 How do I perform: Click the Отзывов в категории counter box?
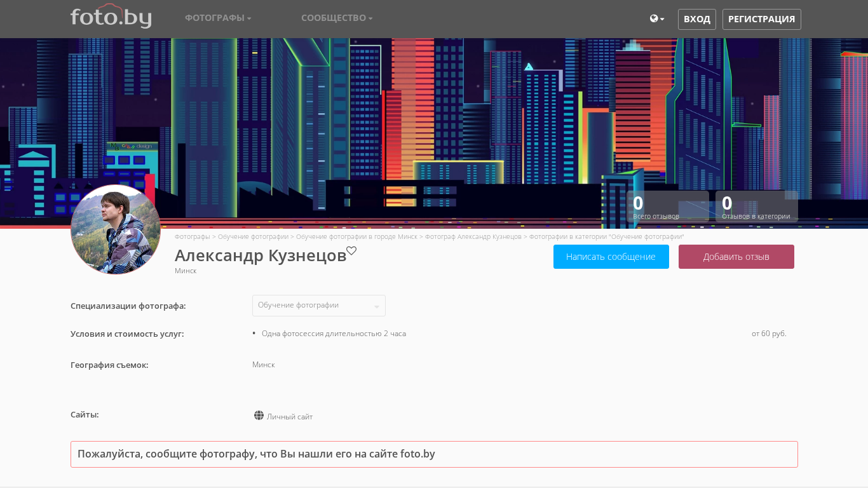pos(756,207)
